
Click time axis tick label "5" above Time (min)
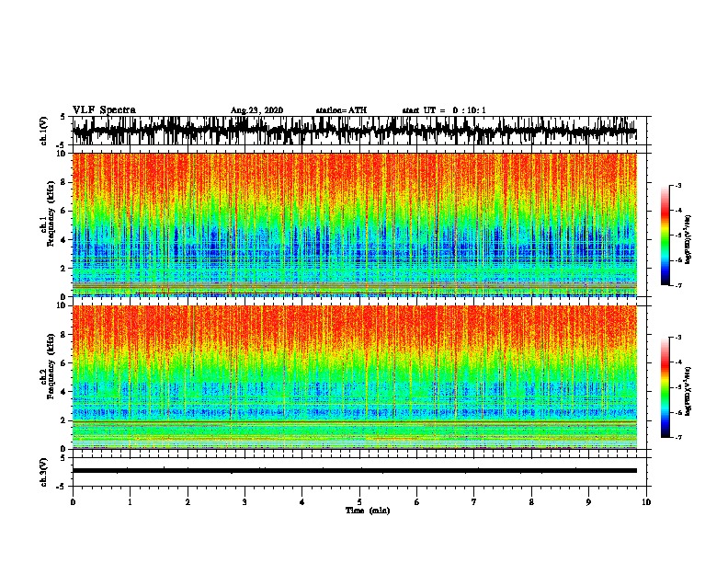359,501
